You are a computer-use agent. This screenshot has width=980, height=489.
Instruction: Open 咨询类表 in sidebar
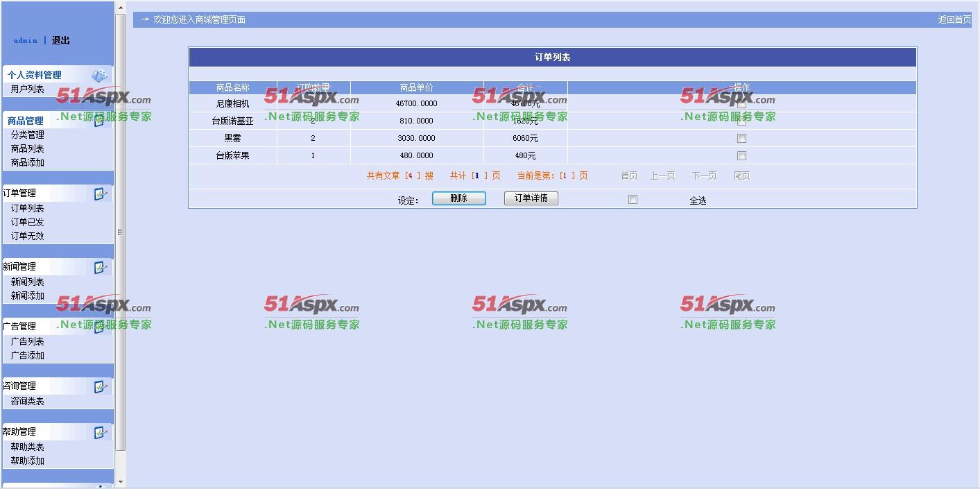click(28, 401)
